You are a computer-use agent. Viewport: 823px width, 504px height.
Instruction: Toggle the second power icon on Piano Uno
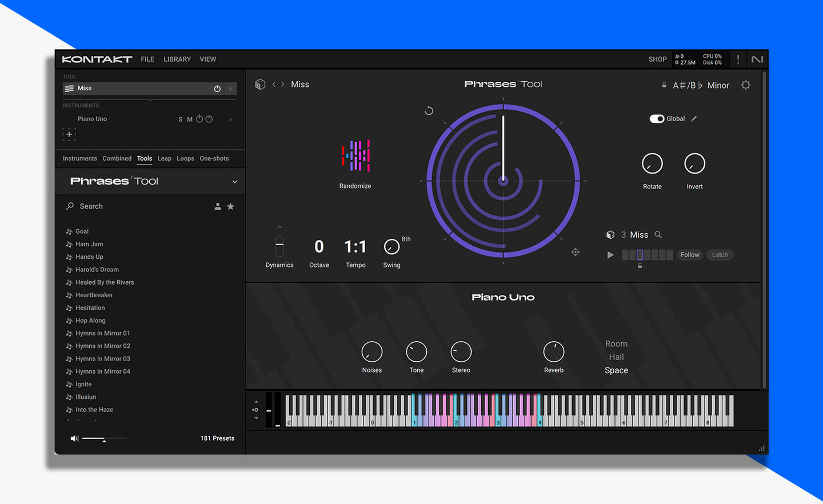[x=209, y=119]
